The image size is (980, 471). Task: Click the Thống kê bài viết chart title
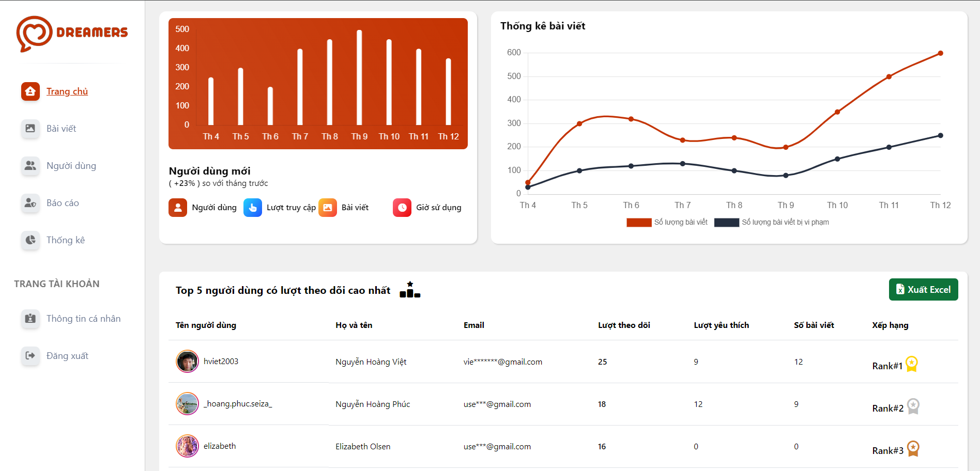[543, 26]
